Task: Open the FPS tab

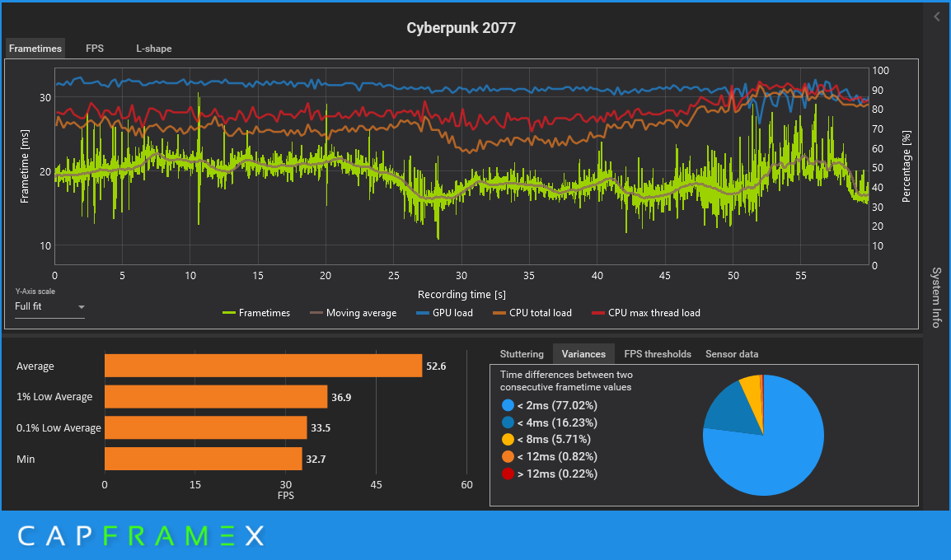Action: click(x=95, y=49)
